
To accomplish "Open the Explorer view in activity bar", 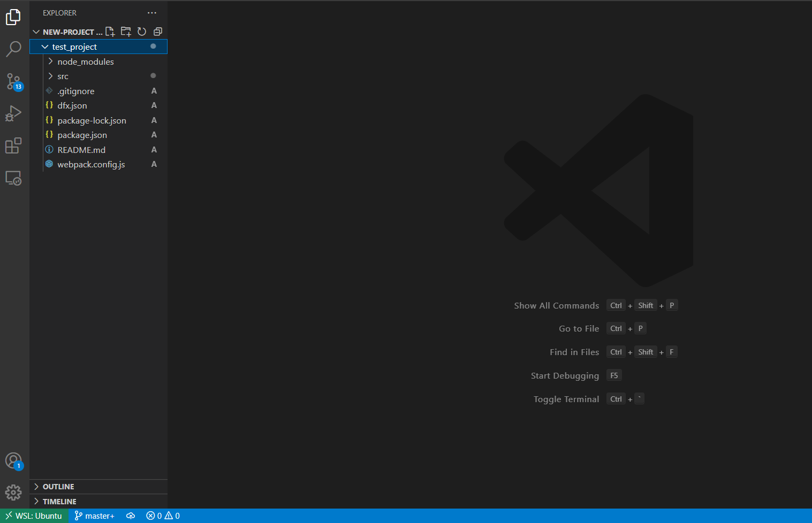I will pyautogui.click(x=13, y=17).
